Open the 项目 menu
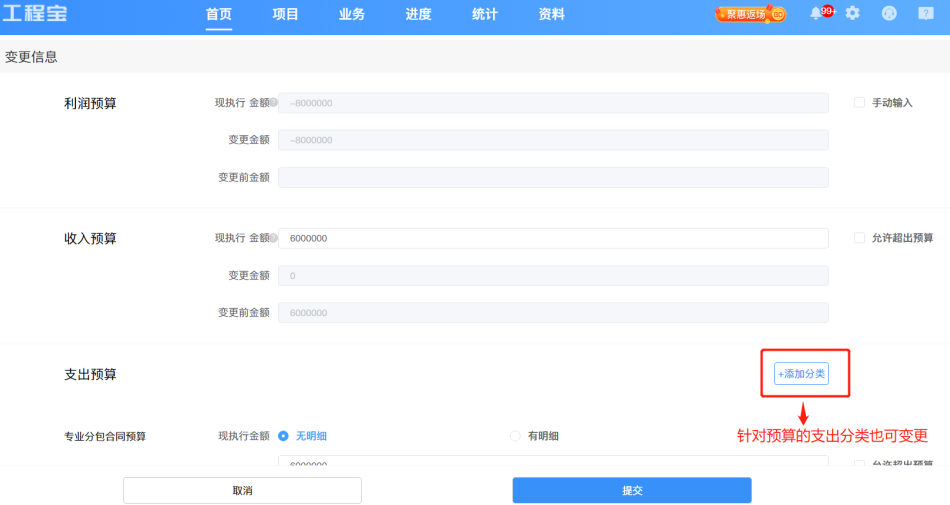This screenshot has width=950, height=505. pyautogui.click(x=285, y=14)
